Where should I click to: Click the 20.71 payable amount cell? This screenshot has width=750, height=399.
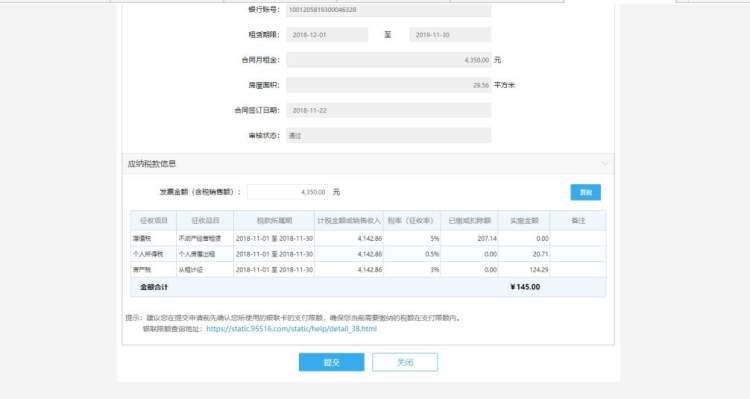(x=524, y=254)
